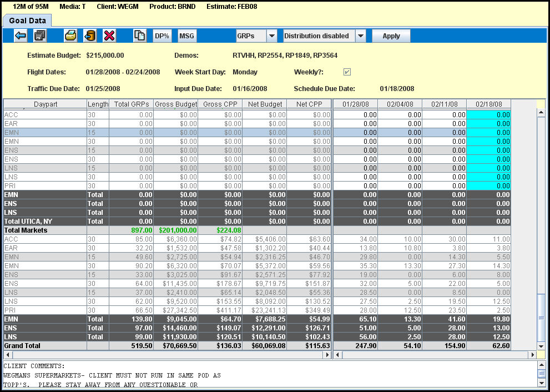Click the printer icon

70,36
